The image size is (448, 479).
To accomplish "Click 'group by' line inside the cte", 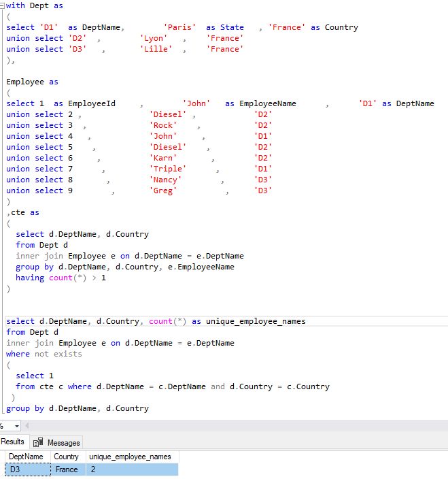I will (x=125, y=267).
